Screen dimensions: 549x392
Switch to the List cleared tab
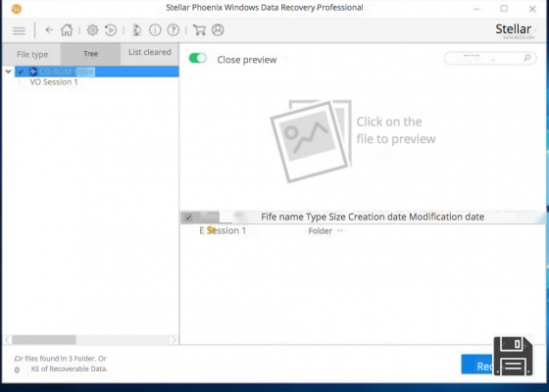click(x=149, y=53)
